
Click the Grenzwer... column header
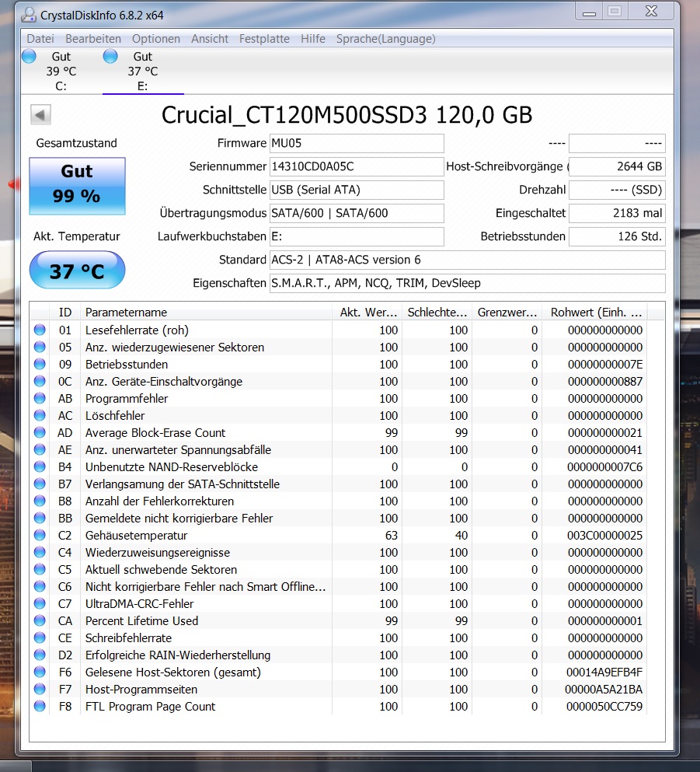click(507, 313)
